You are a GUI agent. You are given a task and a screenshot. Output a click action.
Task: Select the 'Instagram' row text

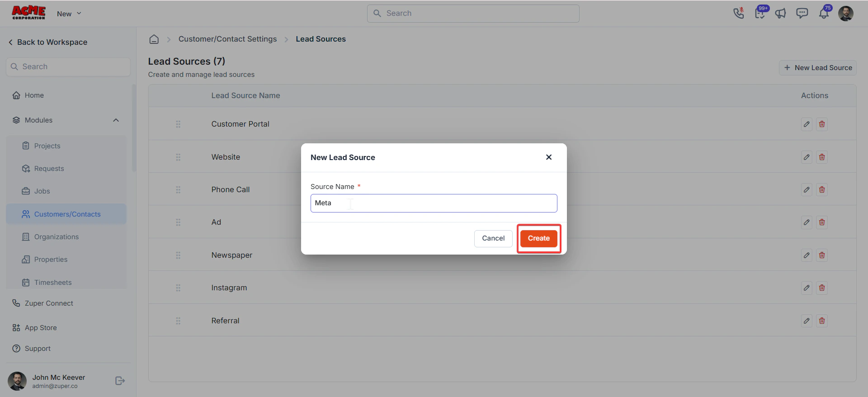tap(229, 288)
